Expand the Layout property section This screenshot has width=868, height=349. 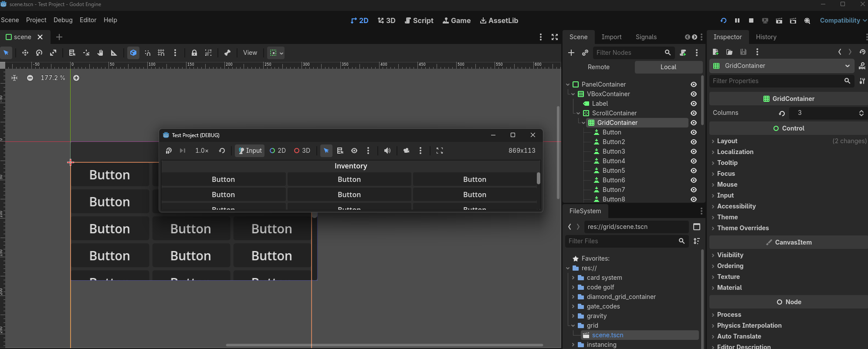tap(727, 141)
